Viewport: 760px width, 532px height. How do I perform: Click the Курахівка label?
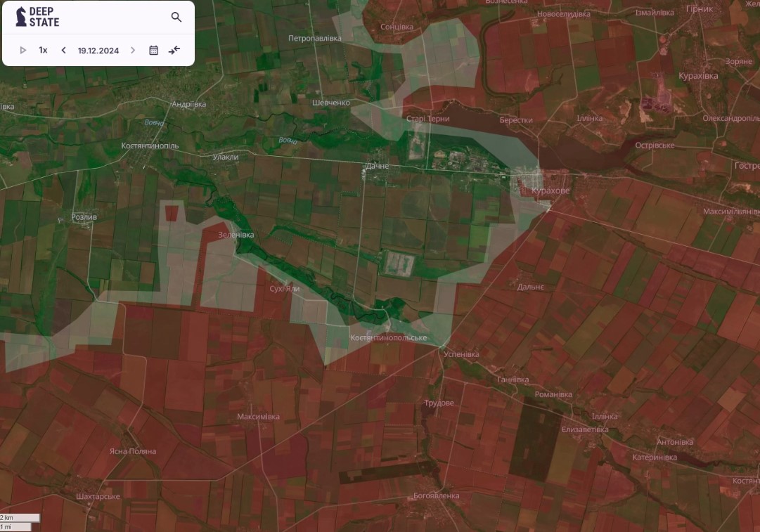click(x=698, y=76)
